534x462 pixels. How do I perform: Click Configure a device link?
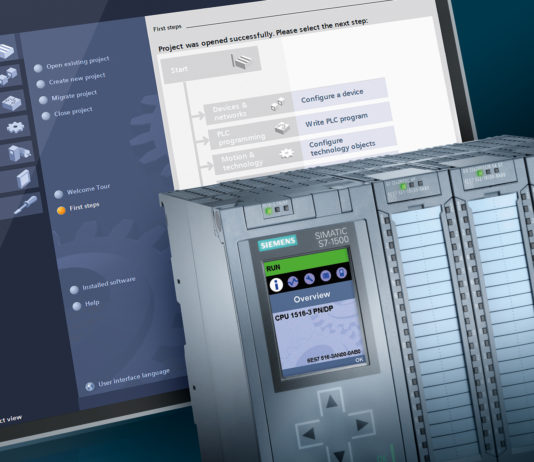coord(332,96)
